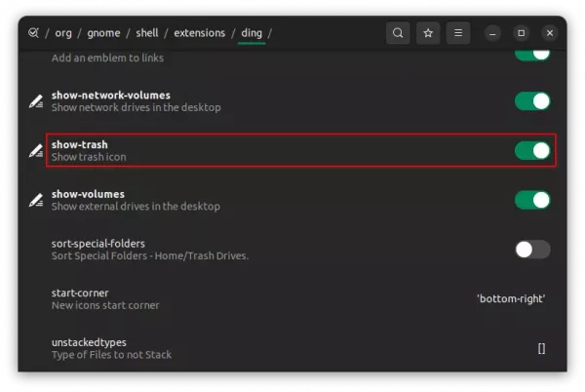Toggle the show-network-volumes switch
The height and width of the screenshot is (392, 585).
532,101
